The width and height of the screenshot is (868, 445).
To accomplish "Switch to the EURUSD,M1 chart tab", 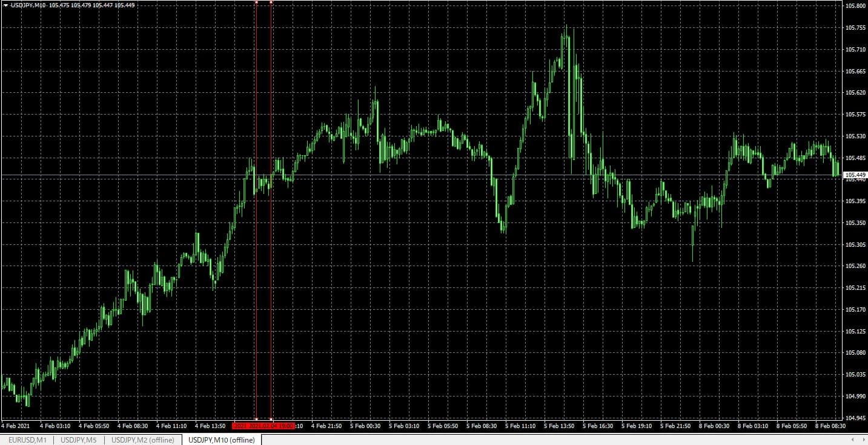I will pyautogui.click(x=27, y=440).
